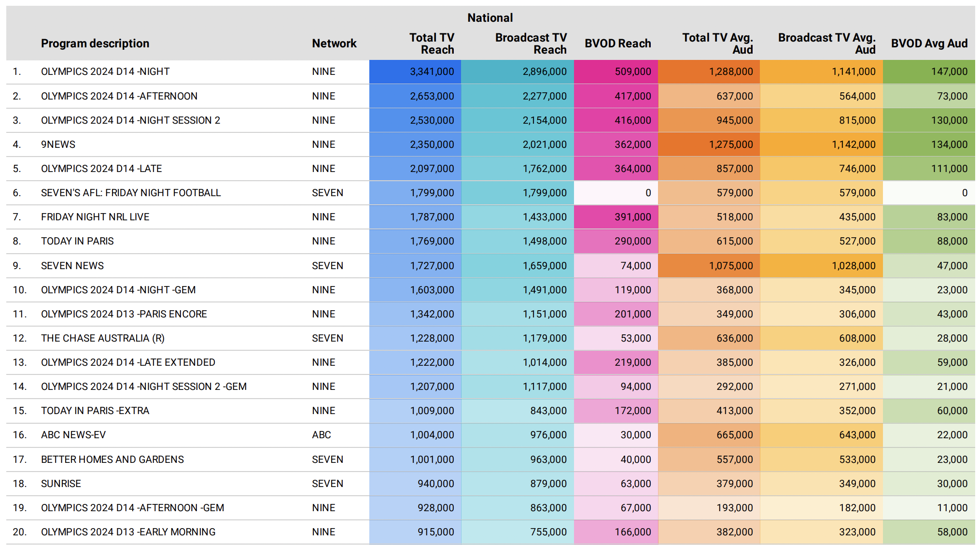Click the 1,659,000 Broadcast TV Reach cell
This screenshot has height=545, width=980.
tap(518, 266)
